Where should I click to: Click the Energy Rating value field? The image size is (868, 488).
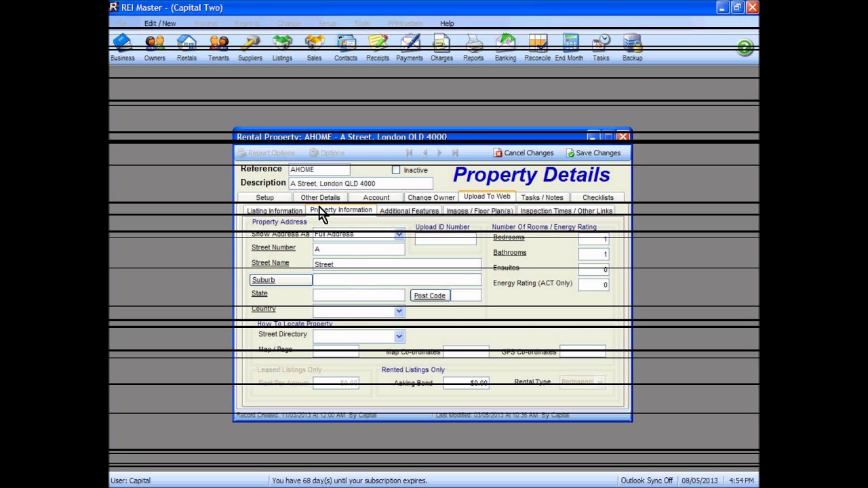coord(593,285)
